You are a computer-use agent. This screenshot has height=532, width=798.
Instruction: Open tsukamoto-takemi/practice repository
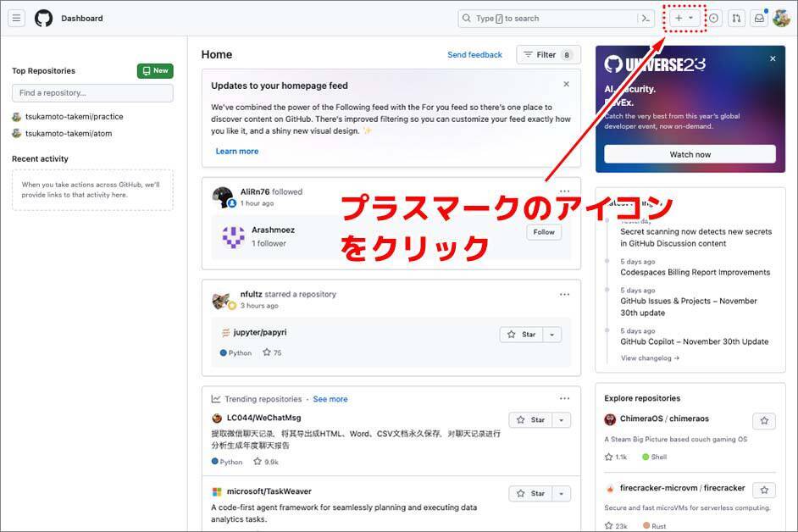75,117
